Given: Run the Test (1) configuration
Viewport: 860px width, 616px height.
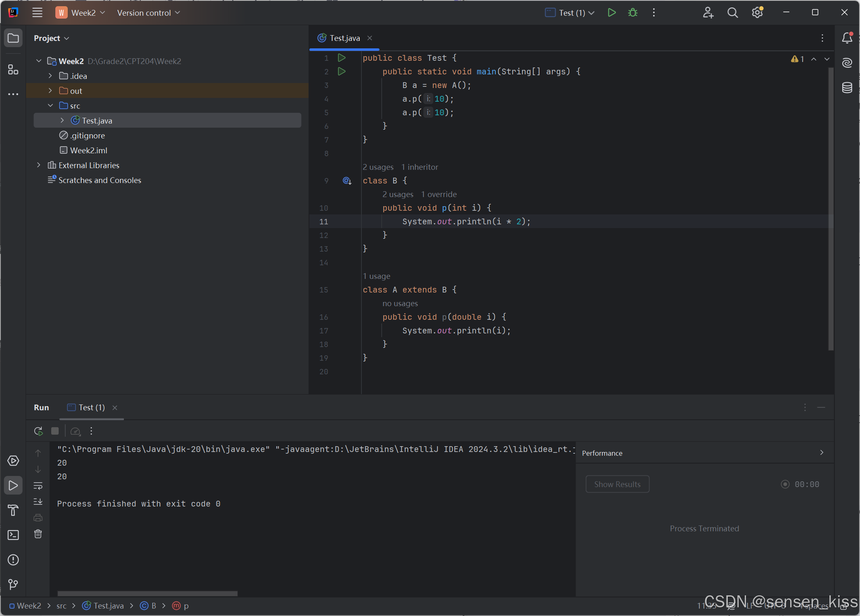Looking at the screenshot, I should tap(612, 12).
